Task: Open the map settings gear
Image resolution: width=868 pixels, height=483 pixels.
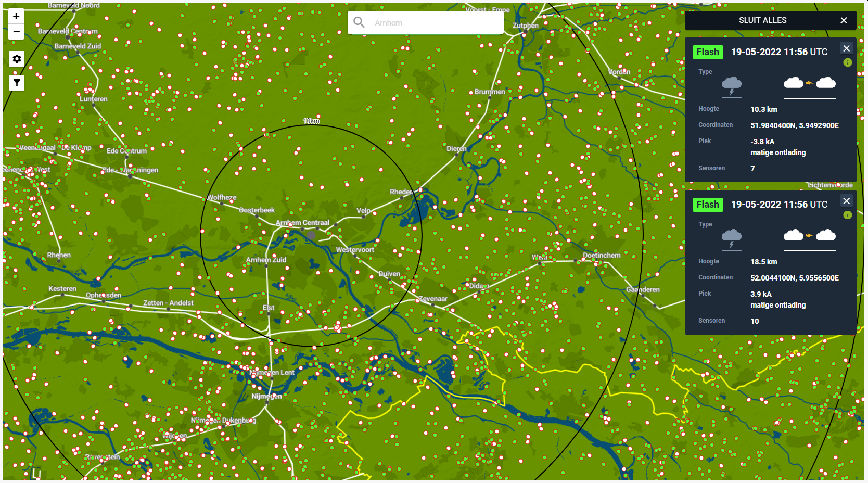Action: [x=17, y=59]
